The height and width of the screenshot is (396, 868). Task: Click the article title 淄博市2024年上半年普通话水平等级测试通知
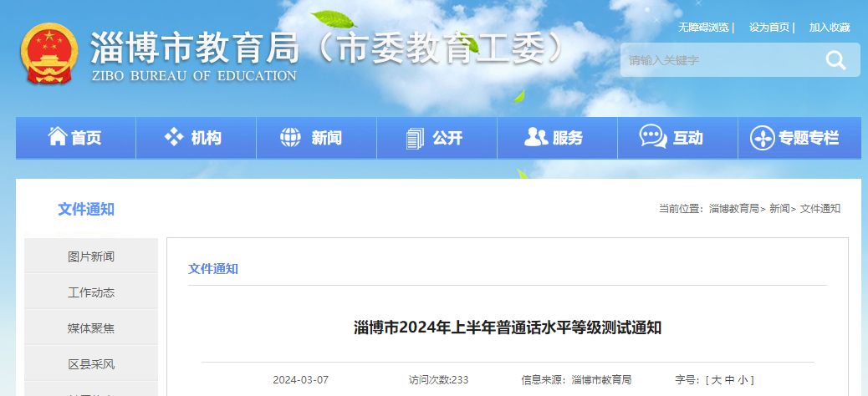pos(508,327)
